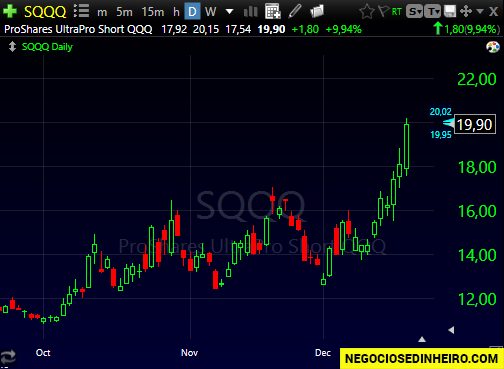Expand the timeframe dropdown arrow
The height and width of the screenshot is (369, 504).
tap(229, 12)
